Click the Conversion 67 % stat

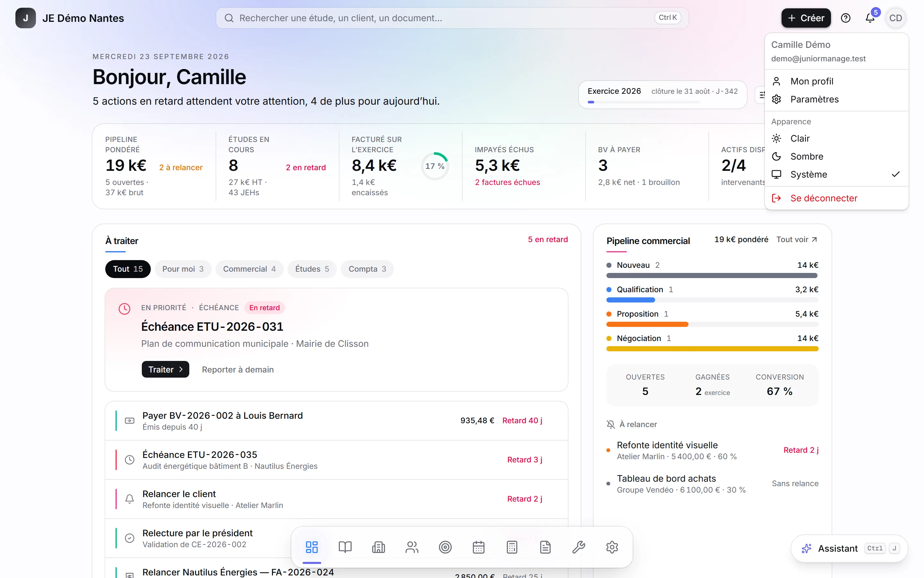pyautogui.click(x=779, y=385)
